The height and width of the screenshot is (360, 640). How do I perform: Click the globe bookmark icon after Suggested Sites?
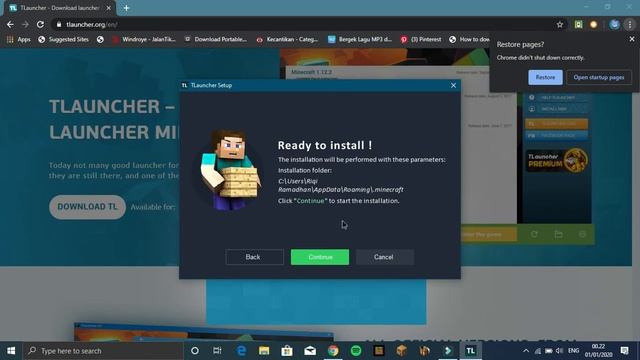[x=100, y=40]
